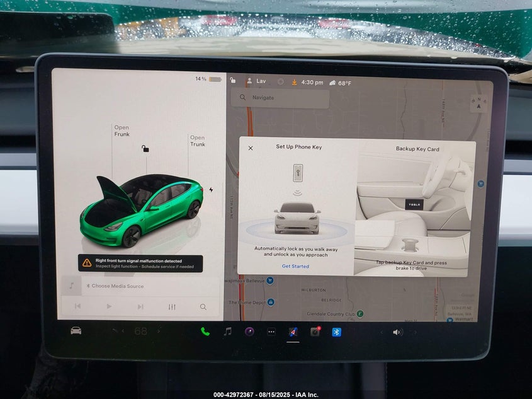Open the Lav driver profile dropdown

tap(257, 81)
